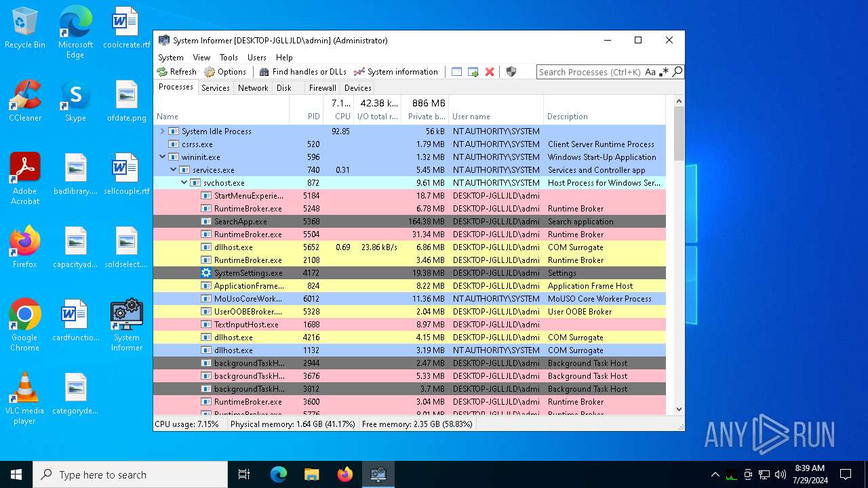Select backgroundTaskHost with PID 3676

pos(410,376)
